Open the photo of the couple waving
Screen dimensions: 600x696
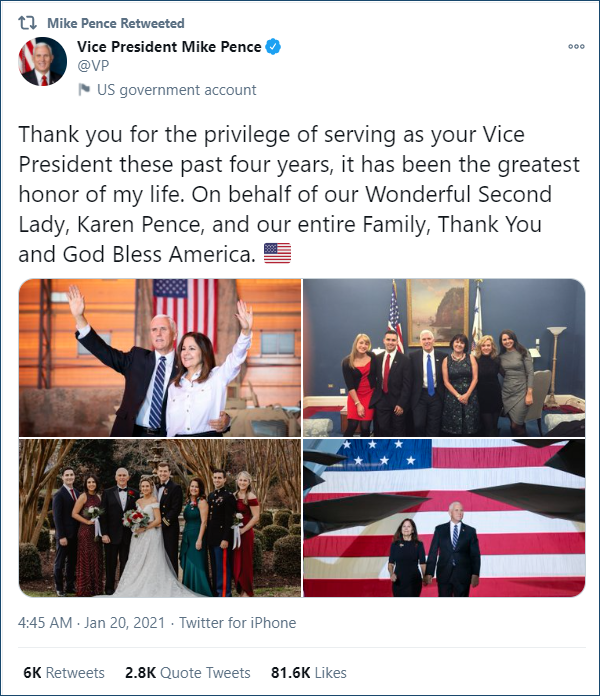[160, 357]
